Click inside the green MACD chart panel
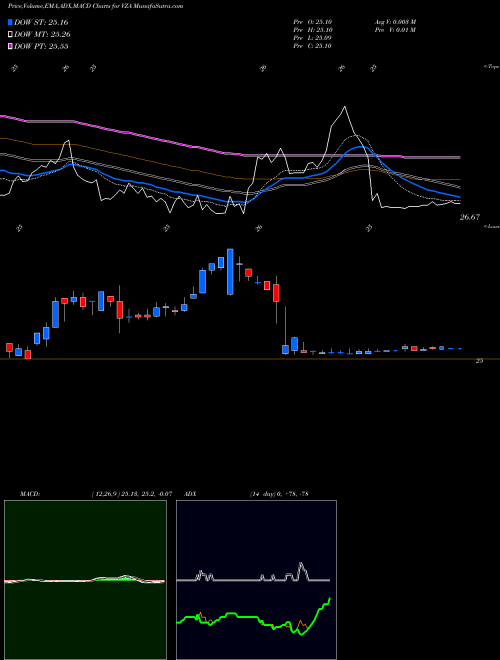The image size is (500, 660). (x=85, y=580)
